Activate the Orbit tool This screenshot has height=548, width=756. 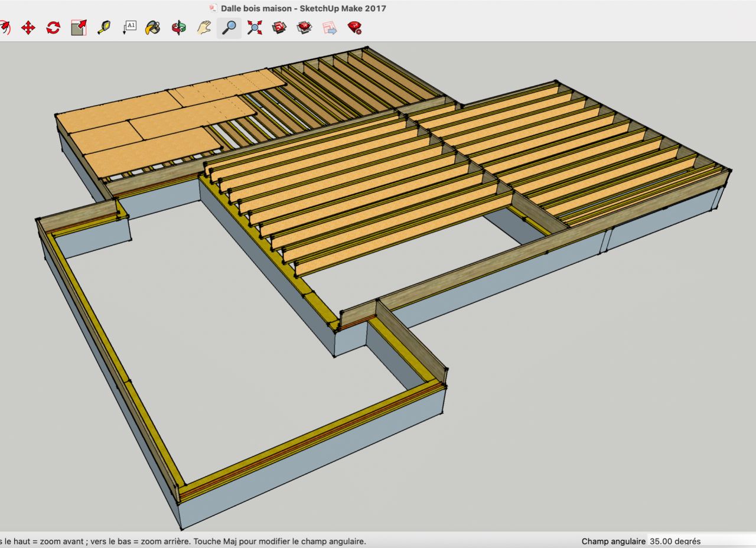(178, 28)
